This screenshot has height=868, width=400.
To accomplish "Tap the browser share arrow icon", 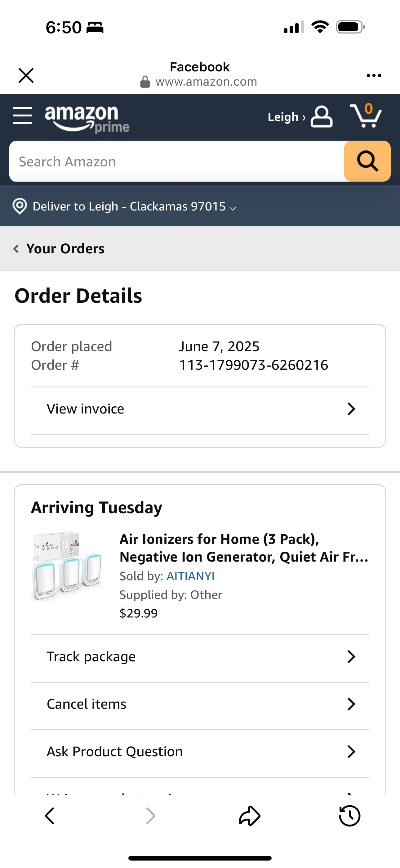I will (249, 816).
